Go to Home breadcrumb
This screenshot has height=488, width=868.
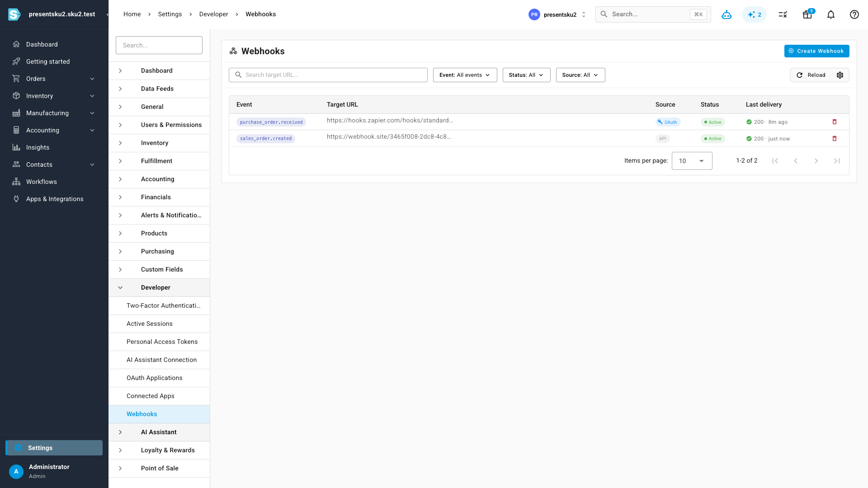click(132, 14)
